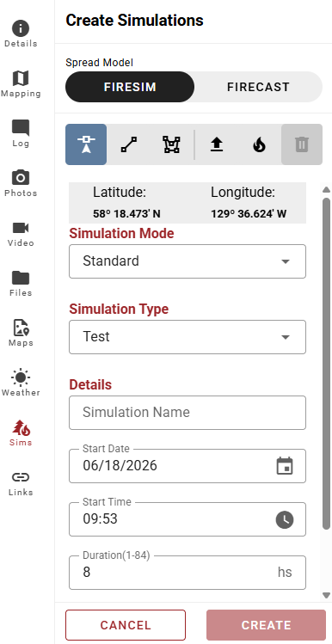Click the Duration field showing 8

pos(188,573)
